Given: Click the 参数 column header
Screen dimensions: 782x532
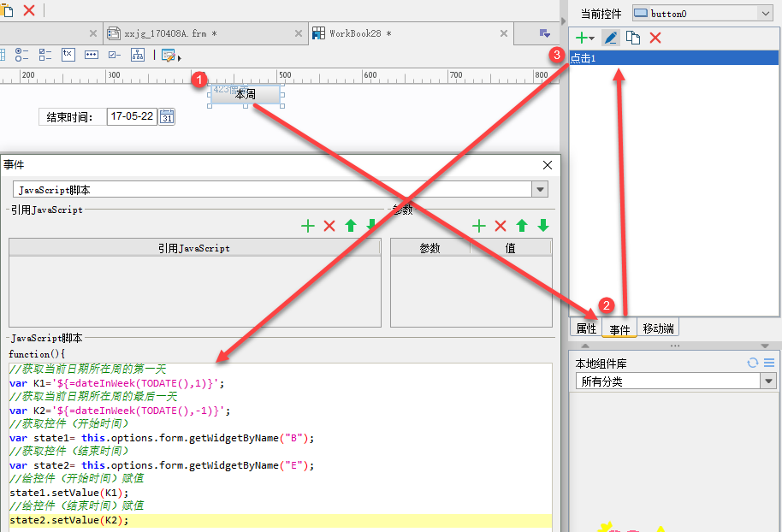Looking at the screenshot, I should click(430, 248).
